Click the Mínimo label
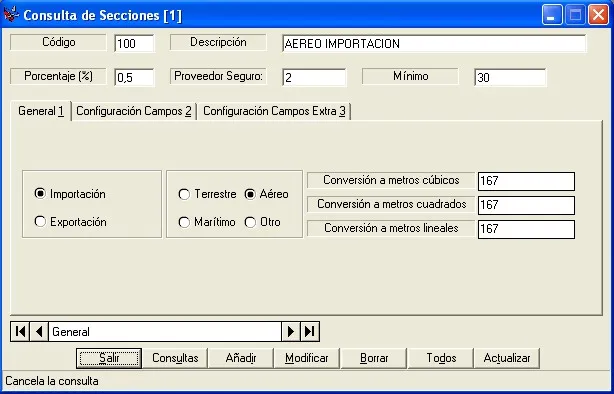Image resolution: width=614 pixels, height=394 pixels. click(x=410, y=76)
